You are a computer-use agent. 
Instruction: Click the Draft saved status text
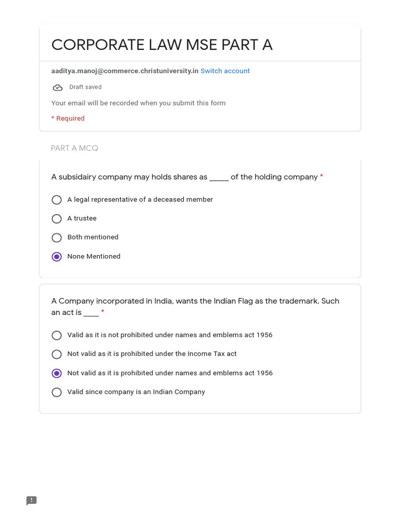click(85, 87)
